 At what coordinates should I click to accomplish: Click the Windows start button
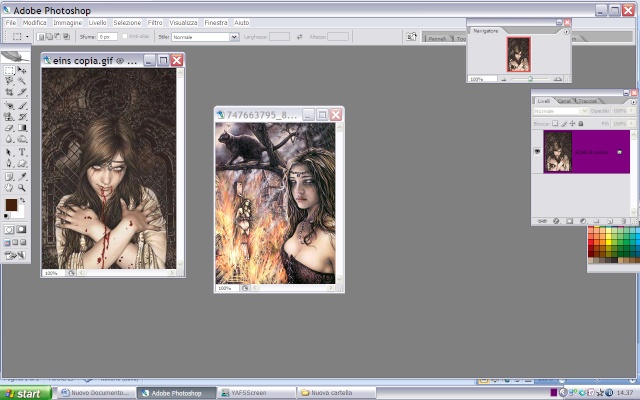[x=26, y=393]
